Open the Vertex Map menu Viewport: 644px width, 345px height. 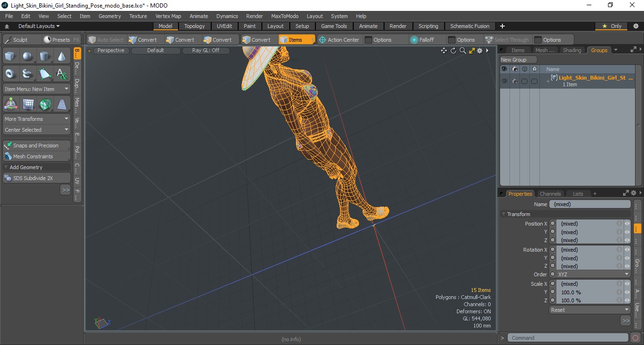(x=168, y=16)
